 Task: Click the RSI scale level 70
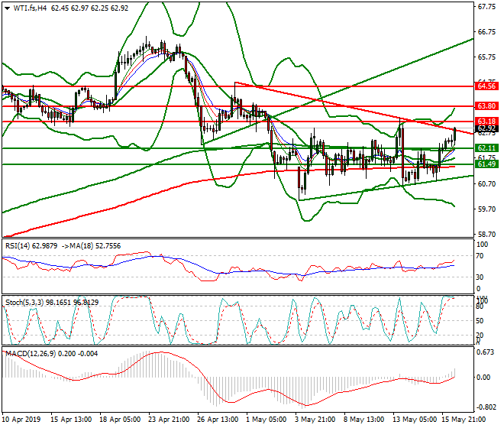[x=480, y=256]
